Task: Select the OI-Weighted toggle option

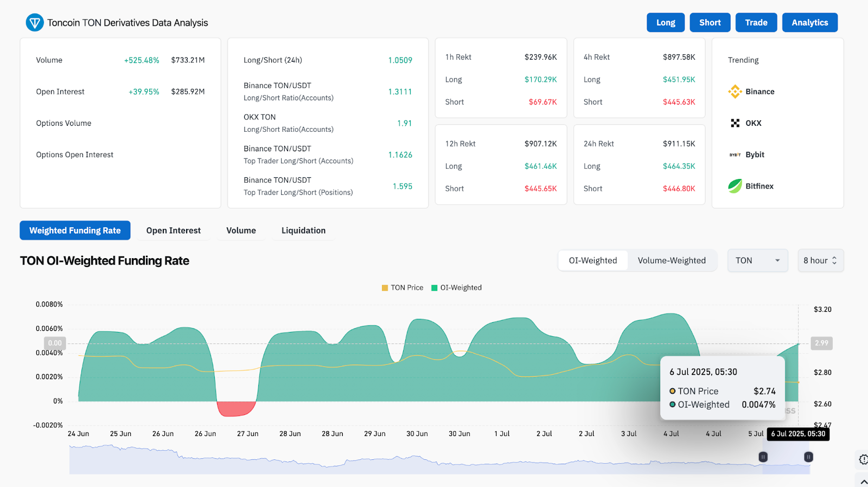Action: 593,260
